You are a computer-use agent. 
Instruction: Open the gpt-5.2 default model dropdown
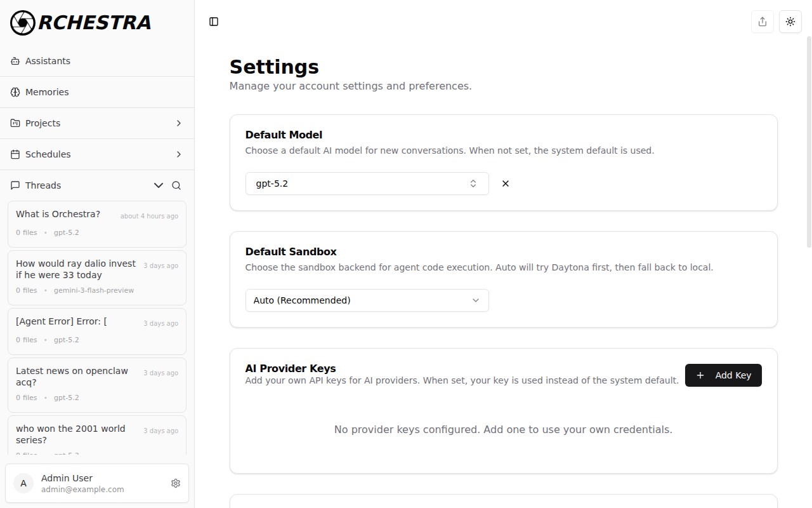[x=367, y=184]
